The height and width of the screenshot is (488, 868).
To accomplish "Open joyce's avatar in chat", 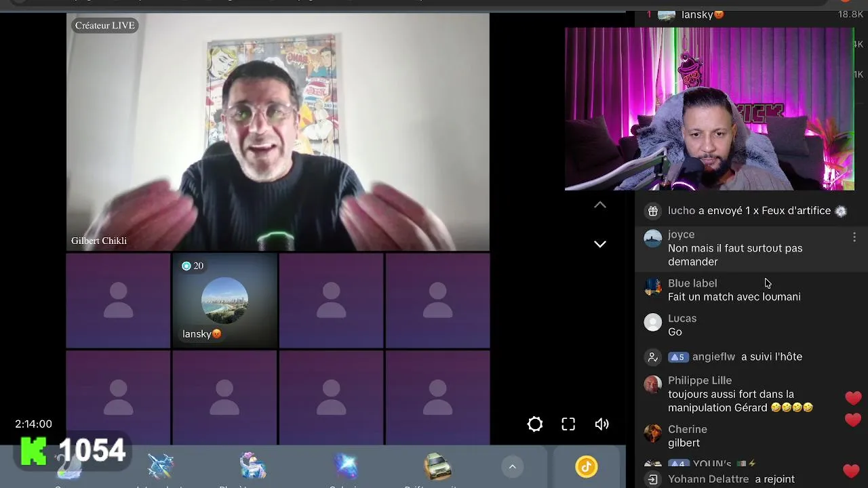I will pos(653,239).
